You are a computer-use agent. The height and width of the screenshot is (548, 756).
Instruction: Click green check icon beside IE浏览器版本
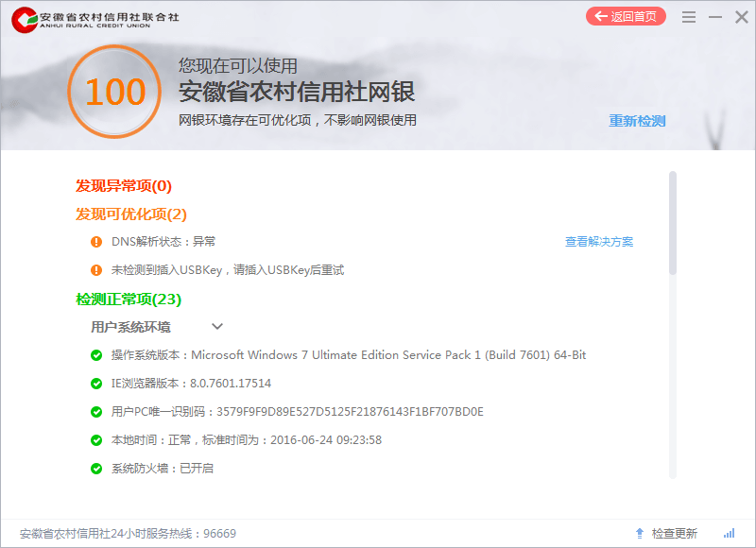point(96,384)
